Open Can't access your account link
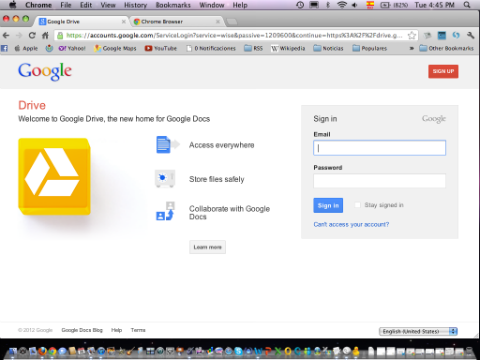 351,224
